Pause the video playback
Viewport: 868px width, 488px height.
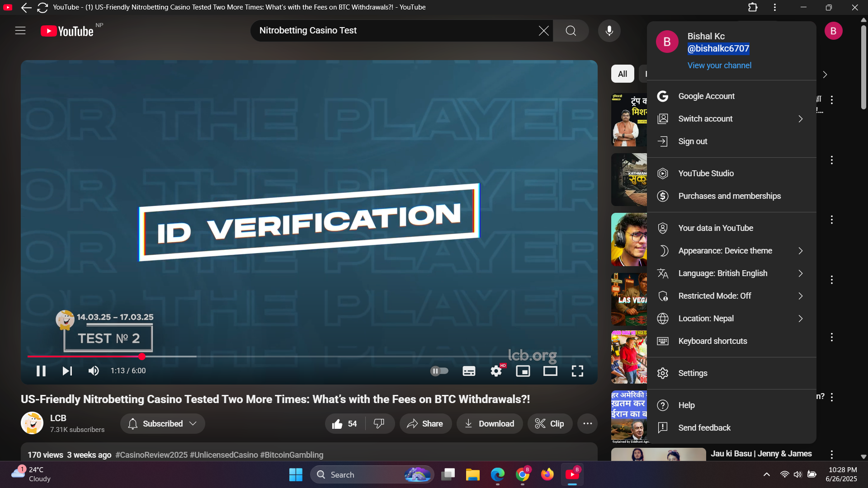(41, 371)
